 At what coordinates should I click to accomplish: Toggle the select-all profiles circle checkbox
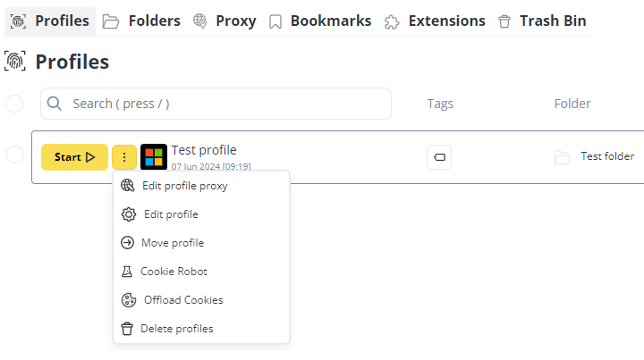pyautogui.click(x=14, y=104)
